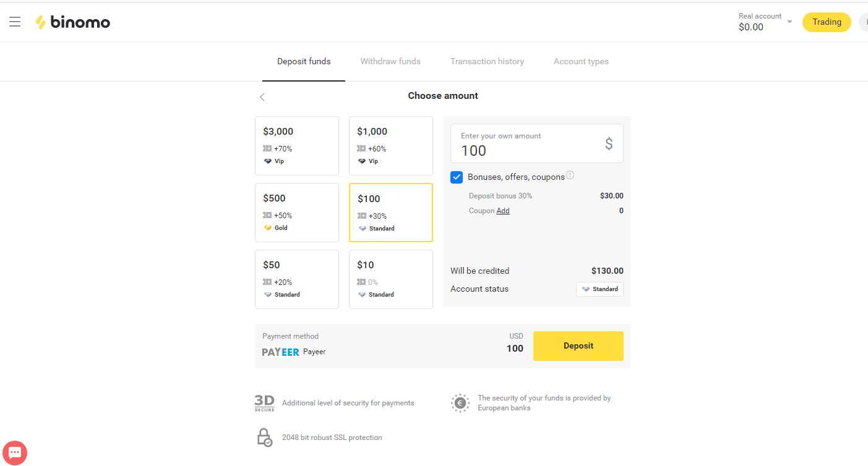Viewport: 868px width, 466px height.
Task: Click the 3D Secure icon
Action: click(264, 403)
